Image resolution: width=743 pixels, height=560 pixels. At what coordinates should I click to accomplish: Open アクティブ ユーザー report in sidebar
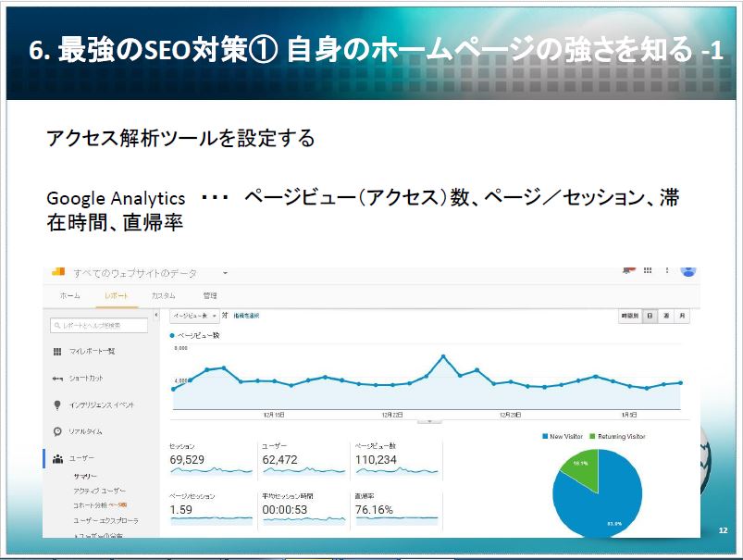tap(99, 491)
